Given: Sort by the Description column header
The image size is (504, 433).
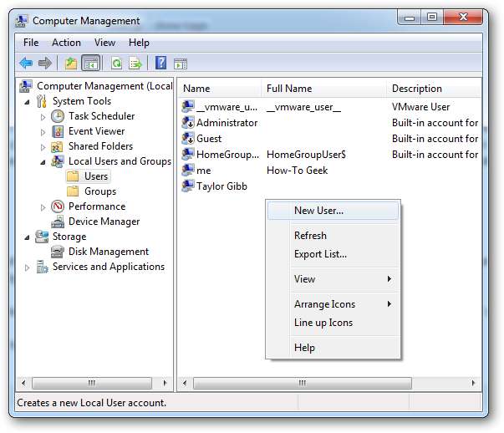Looking at the screenshot, I should tap(434, 89).
